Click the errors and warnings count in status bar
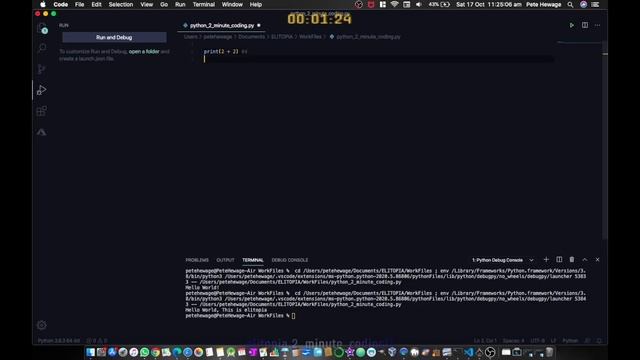The width and height of the screenshot is (640, 360). (97, 340)
